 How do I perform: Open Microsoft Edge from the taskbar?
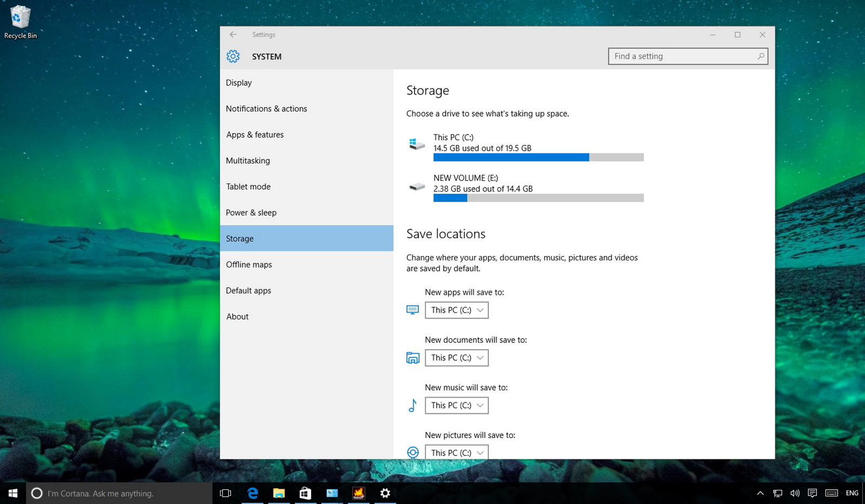coord(252,493)
